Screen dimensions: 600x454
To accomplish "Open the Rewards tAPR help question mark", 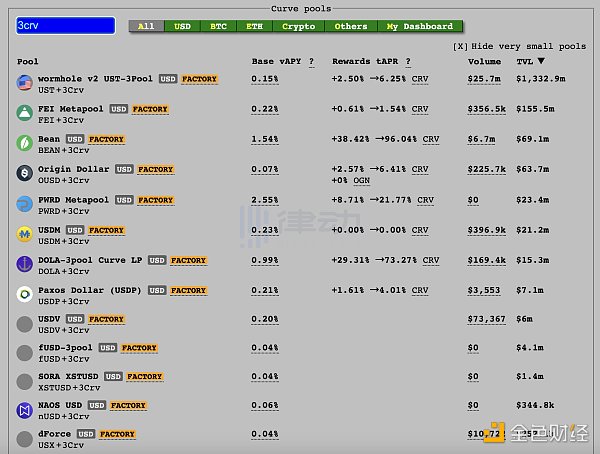I will (408, 62).
